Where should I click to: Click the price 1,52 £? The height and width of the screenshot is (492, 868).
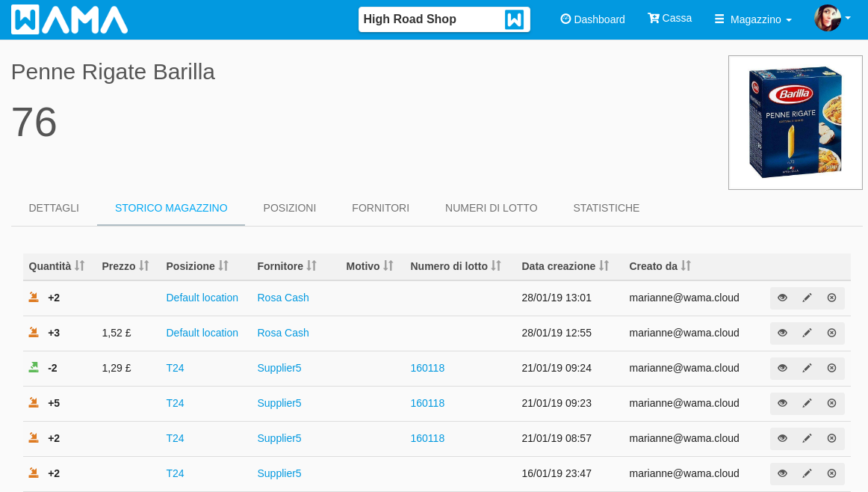point(117,333)
